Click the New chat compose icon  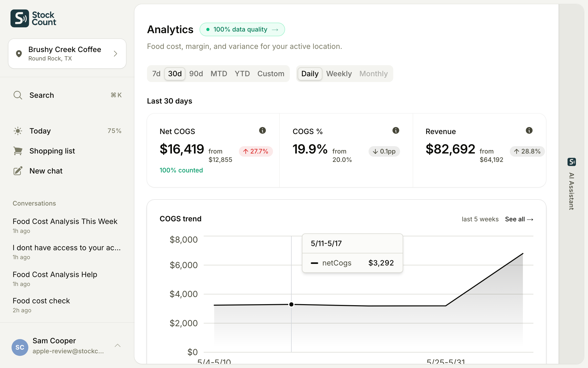(18, 171)
